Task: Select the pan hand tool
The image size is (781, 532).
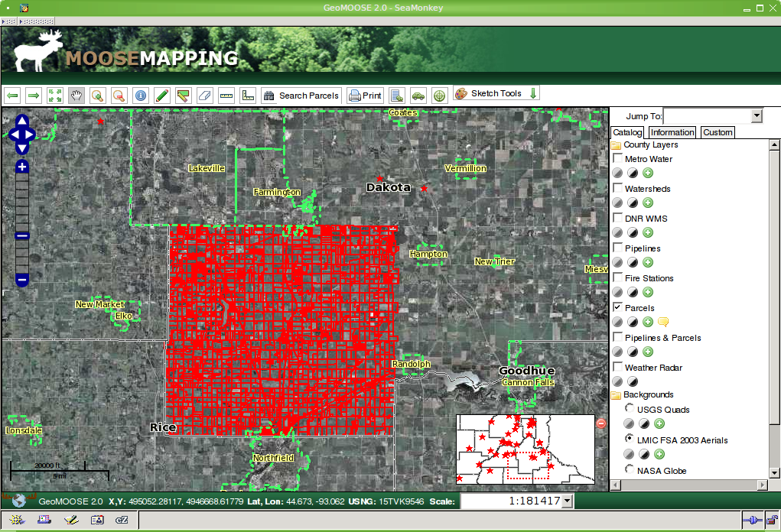Action: 76,96
